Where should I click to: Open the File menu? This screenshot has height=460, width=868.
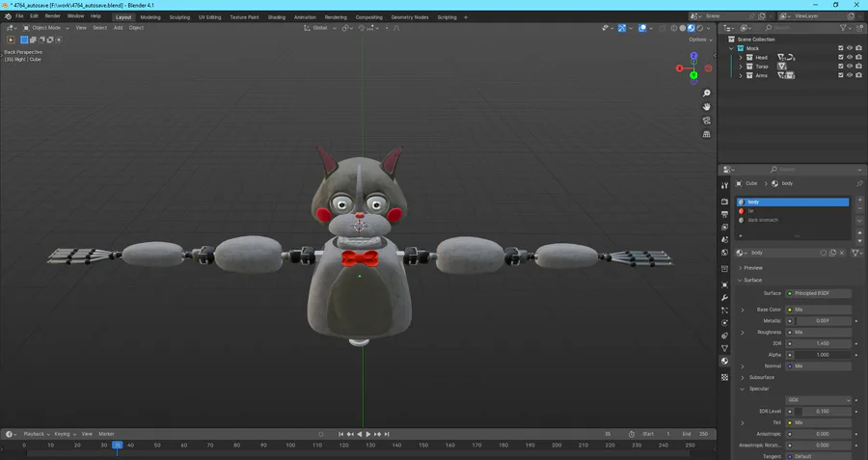(x=19, y=16)
